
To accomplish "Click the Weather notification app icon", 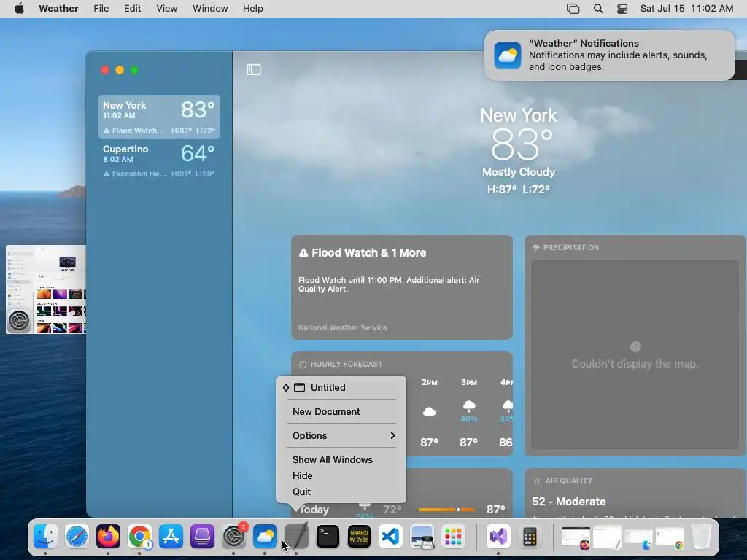I will point(508,55).
